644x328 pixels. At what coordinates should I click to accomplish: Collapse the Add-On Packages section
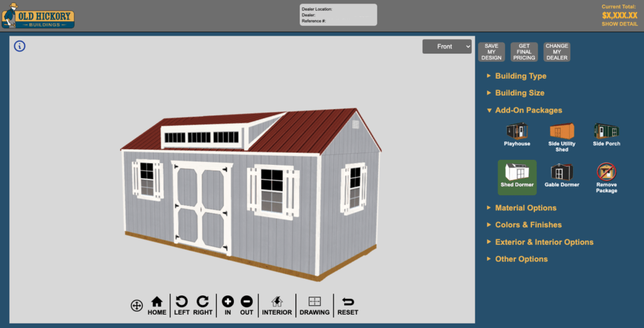pos(528,110)
